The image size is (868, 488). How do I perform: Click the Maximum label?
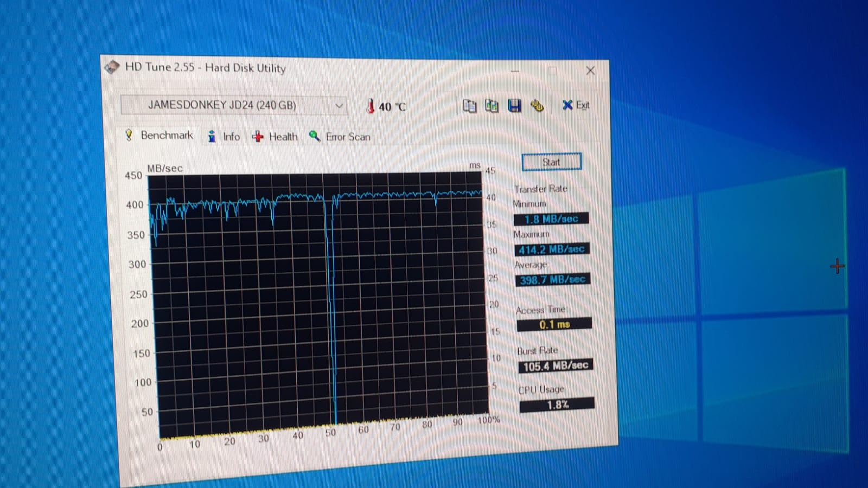(532, 234)
